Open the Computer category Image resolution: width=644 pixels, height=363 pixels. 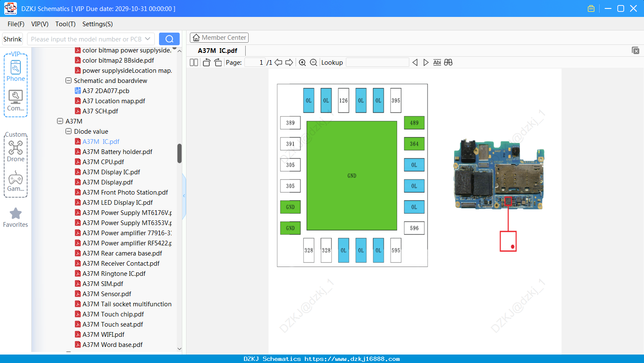(16, 101)
